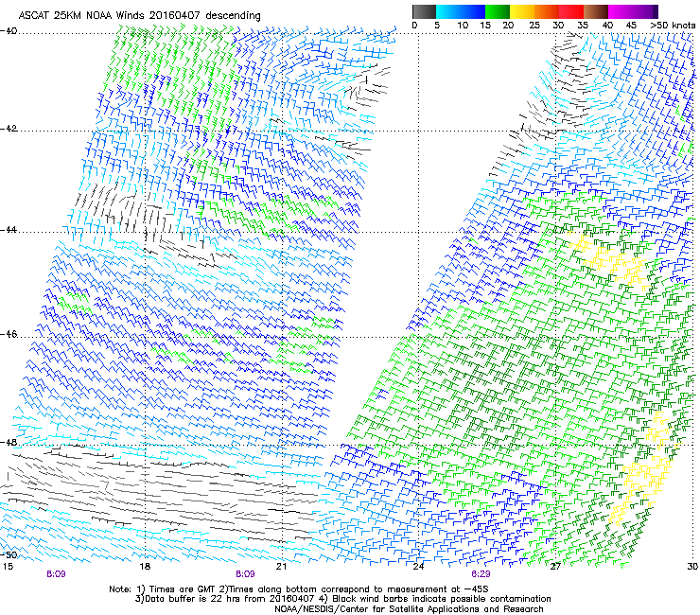The width and height of the screenshot is (700, 615).
Task: Click the credit 'NOAA/NESDIS/Center for Satellite Applications and Research'
Action: 409,609
